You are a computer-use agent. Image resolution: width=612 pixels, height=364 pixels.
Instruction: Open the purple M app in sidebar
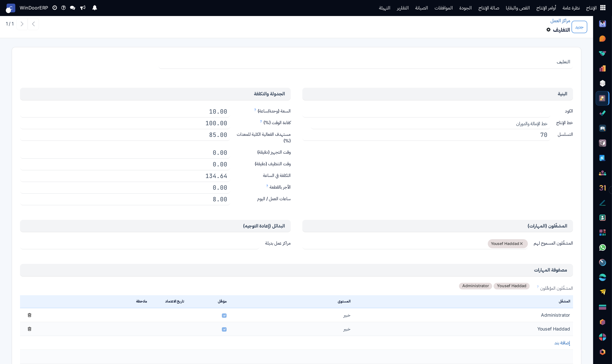click(602, 24)
